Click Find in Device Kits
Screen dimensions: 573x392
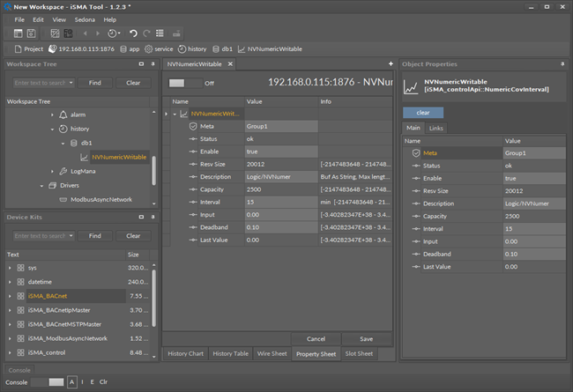95,236
